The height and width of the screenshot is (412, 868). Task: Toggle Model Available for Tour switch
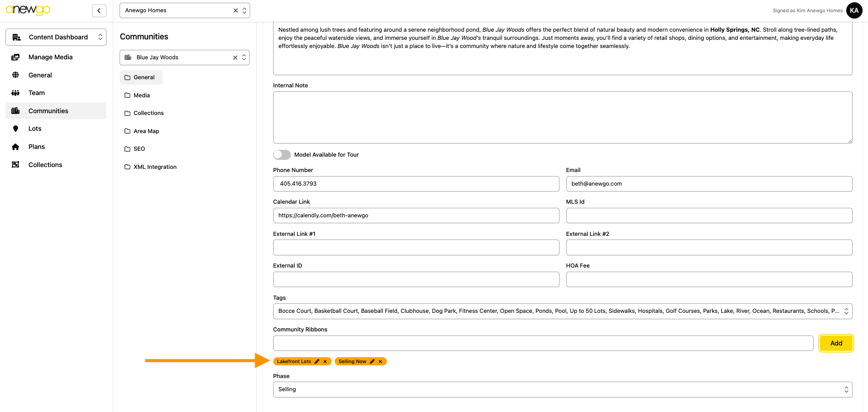coord(282,155)
